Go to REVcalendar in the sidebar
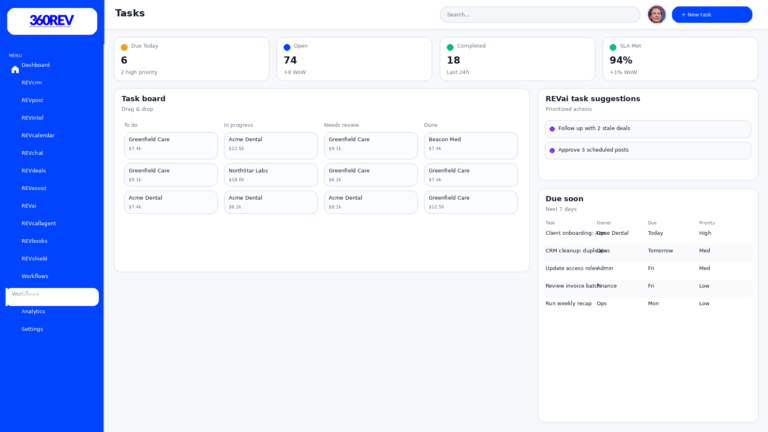The image size is (768, 432). tap(38, 135)
